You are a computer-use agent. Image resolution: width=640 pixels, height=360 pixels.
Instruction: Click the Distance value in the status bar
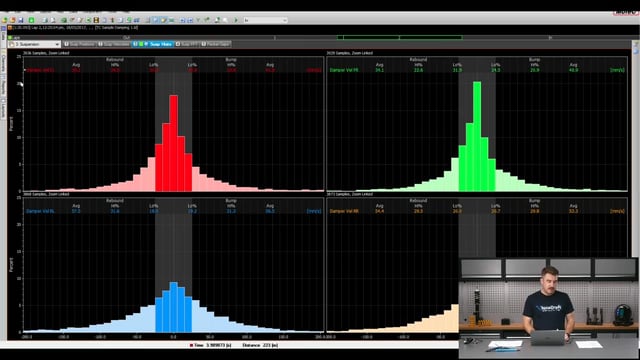pyautogui.click(x=260, y=345)
